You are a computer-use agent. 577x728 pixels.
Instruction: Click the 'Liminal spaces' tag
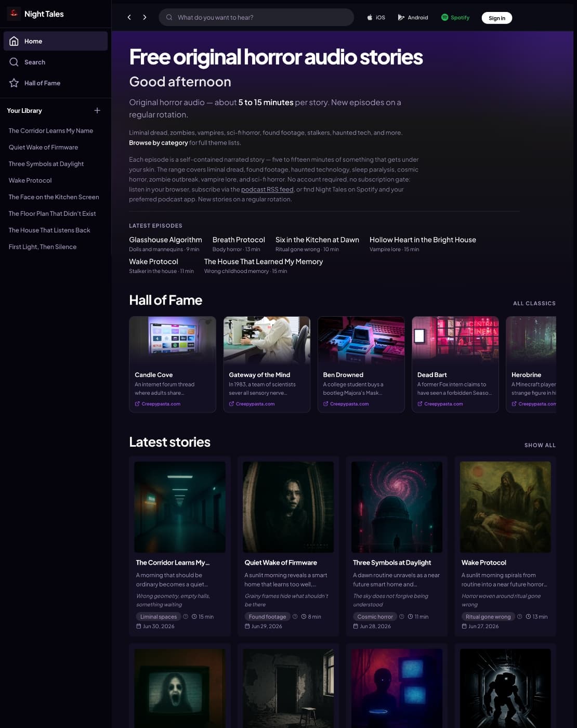[159, 617]
